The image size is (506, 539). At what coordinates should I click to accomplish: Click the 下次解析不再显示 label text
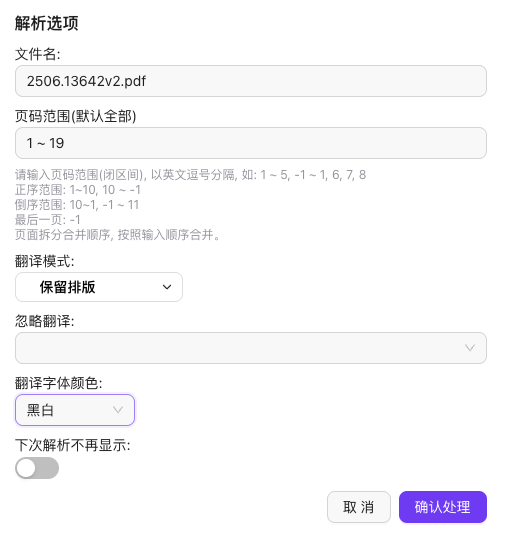click(x=73, y=445)
